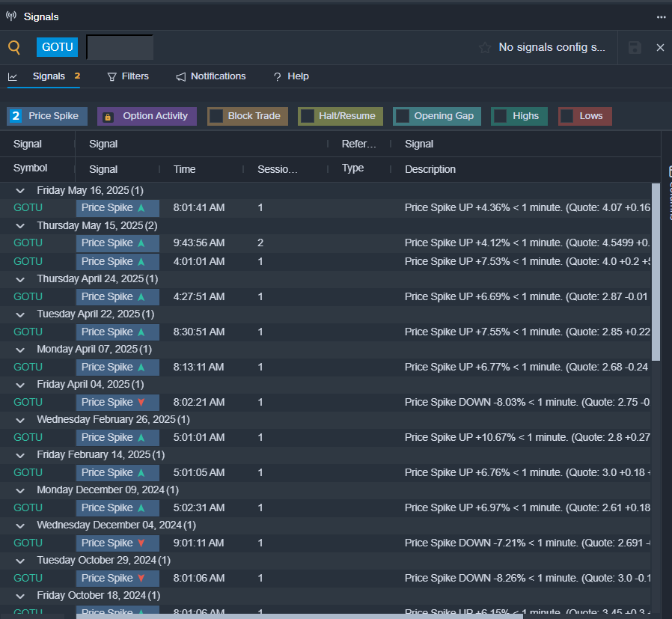Screen dimensions: 672x619
Task: Click Price Spike badge in the 9:01:11 AM row
Action: [x=117, y=543]
